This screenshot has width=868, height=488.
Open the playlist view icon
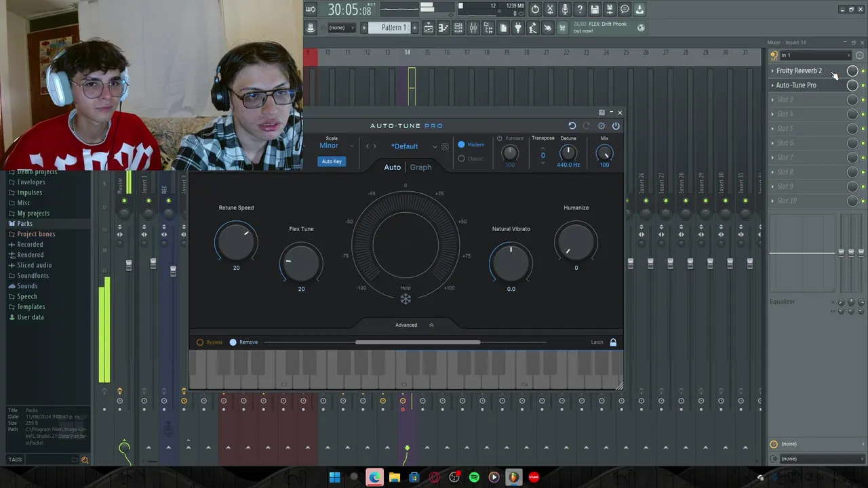pos(429,28)
